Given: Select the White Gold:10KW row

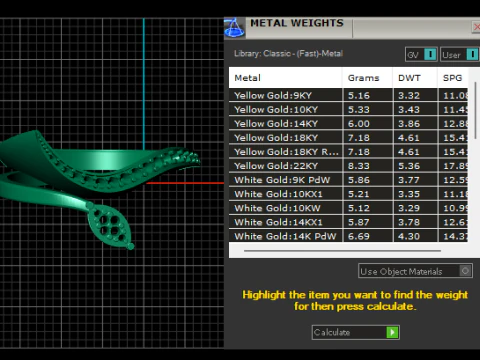Looking at the screenshot, I should pos(348,208).
